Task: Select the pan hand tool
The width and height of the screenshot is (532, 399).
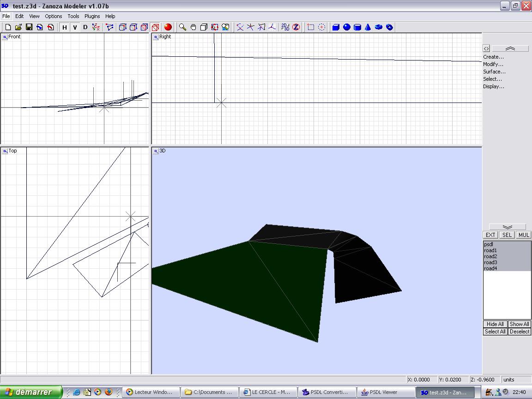Action: pos(193,27)
